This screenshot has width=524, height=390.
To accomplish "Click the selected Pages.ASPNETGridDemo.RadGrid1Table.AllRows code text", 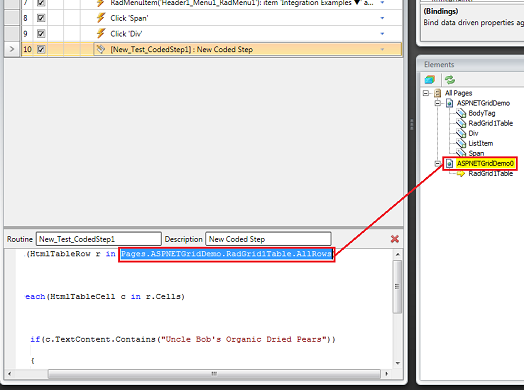I will (x=227, y=254).
